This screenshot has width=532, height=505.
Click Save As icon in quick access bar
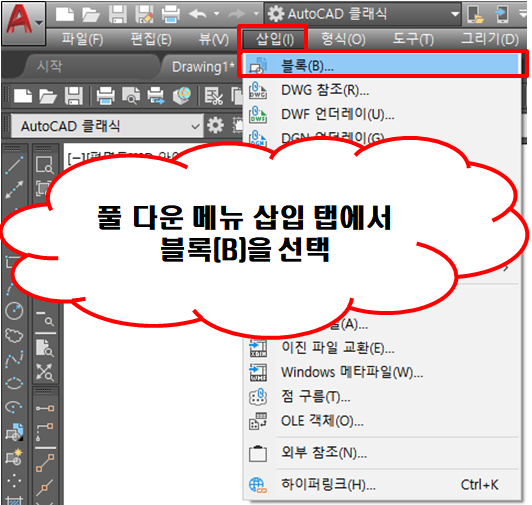(x=145, y=15)
